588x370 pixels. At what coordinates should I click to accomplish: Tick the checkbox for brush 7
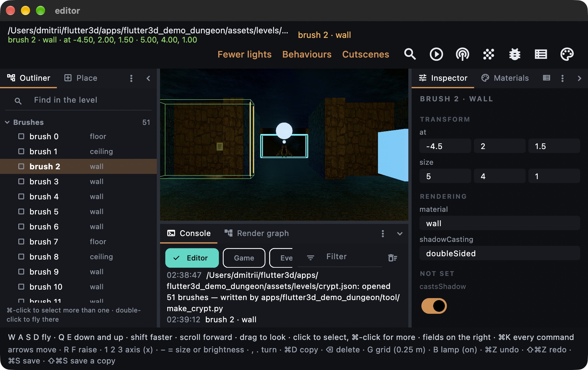[x=21, y=242]
